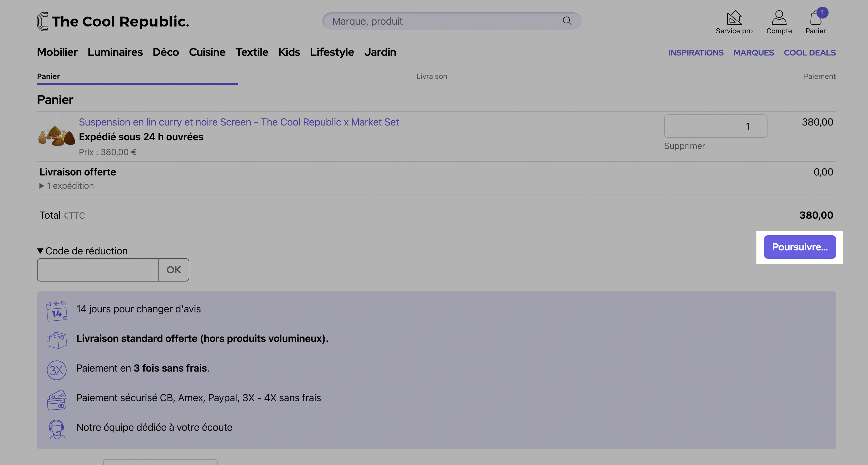
Task: Click '14 jours pour changer d'avis' text
Action: click(138, 309)
